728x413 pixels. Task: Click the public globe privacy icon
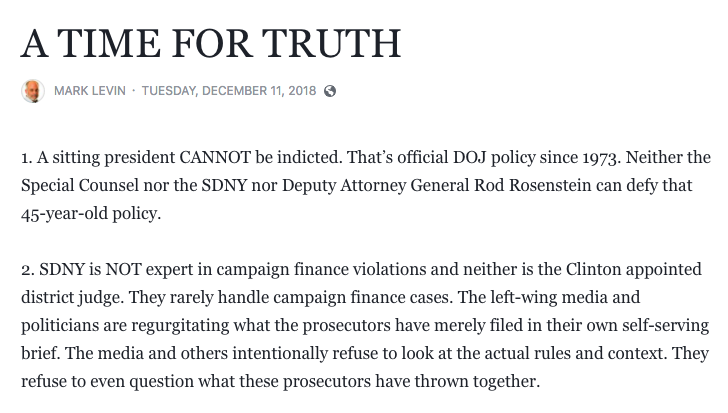330,91
